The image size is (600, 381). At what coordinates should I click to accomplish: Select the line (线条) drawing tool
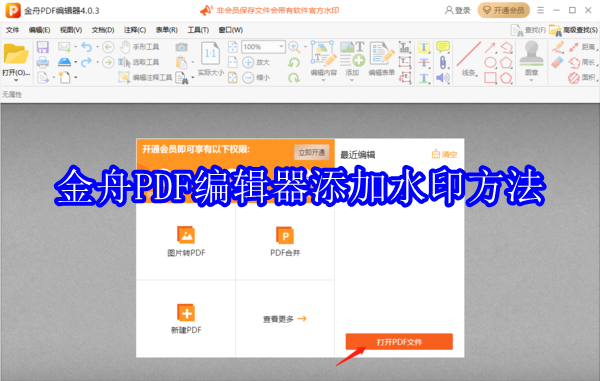click(469, 55)
